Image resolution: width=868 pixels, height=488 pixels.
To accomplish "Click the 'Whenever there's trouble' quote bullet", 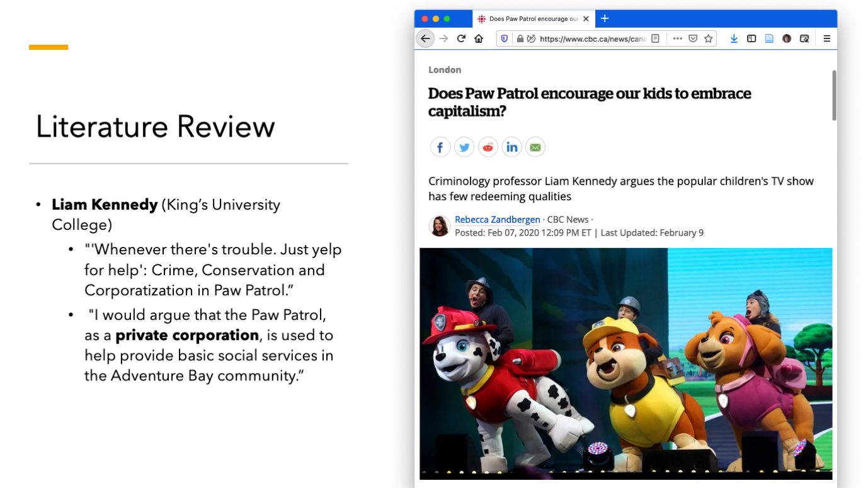I will [213, 270].
